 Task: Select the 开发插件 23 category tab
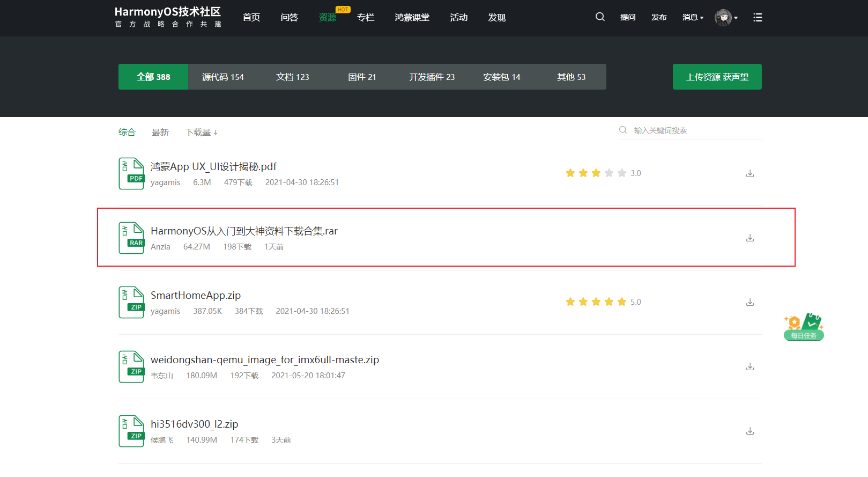[432, 77]
